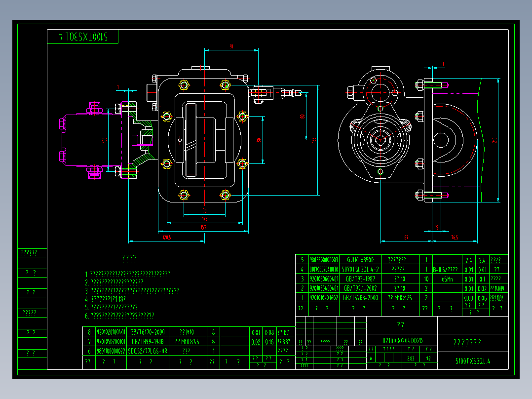Click "5100TXS3QL.4" in the title block
This screenshot has width=532, height=399.
[x=473, y=361]
